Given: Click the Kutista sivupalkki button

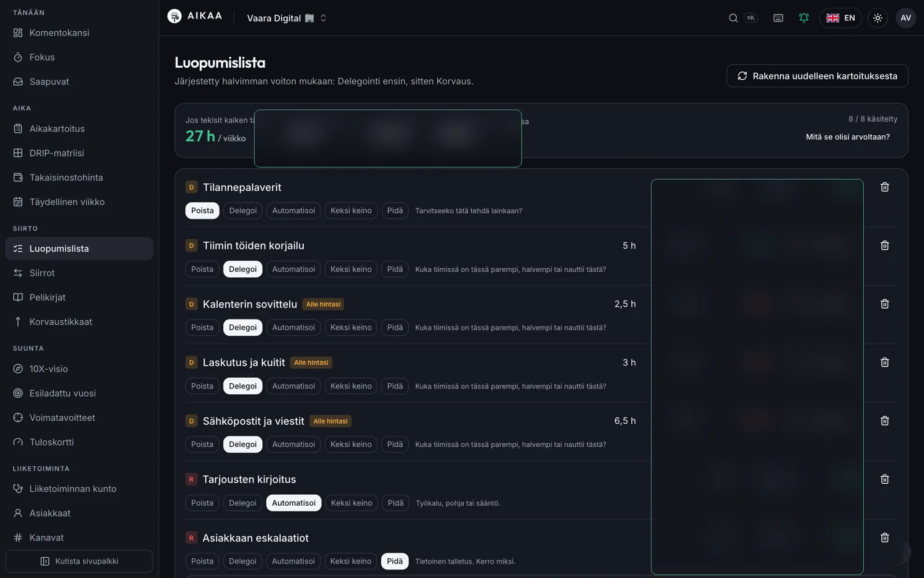Looking at the screenshot, I should pyautogui.click(x=79, y=561).
